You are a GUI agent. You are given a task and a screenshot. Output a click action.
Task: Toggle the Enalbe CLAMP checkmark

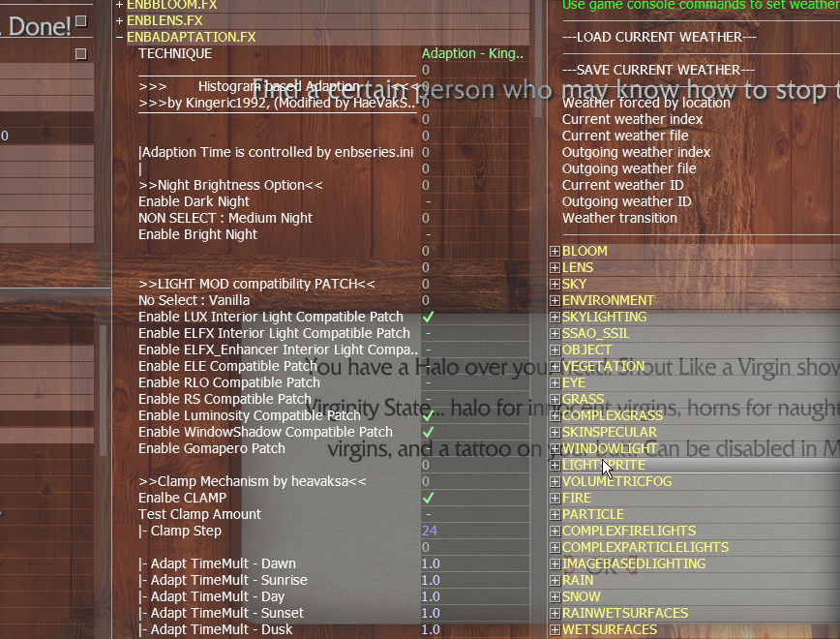(428, 498)
